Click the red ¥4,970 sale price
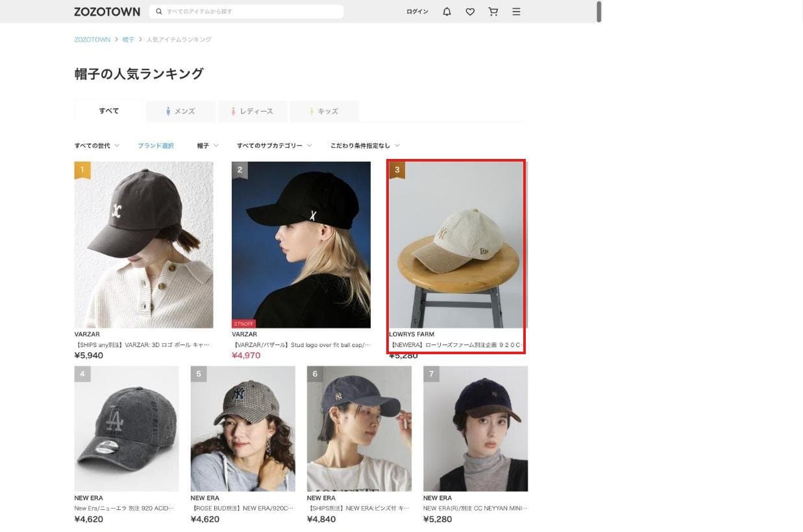 point(246,356)
